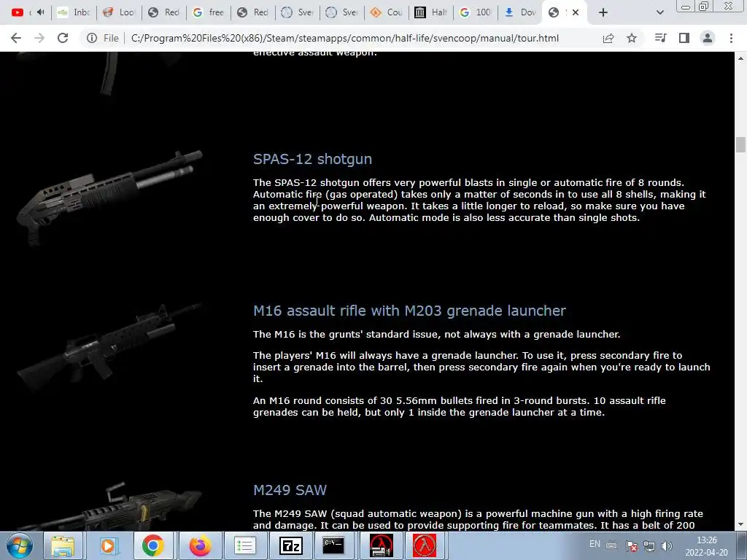Switch to the 'Half' tab
This screenshot has width=747, height=560.
(x=432, y=12)
